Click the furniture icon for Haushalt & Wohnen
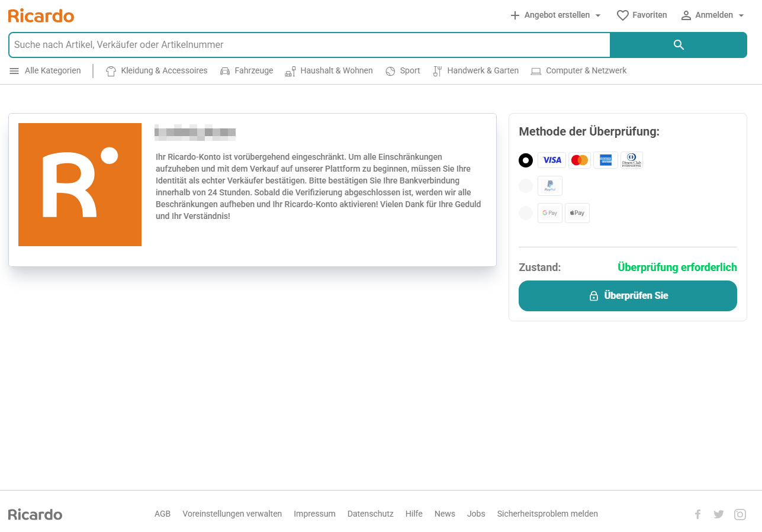Image resolution: width=762 pixels, height=532 pixels. point(290,71)
